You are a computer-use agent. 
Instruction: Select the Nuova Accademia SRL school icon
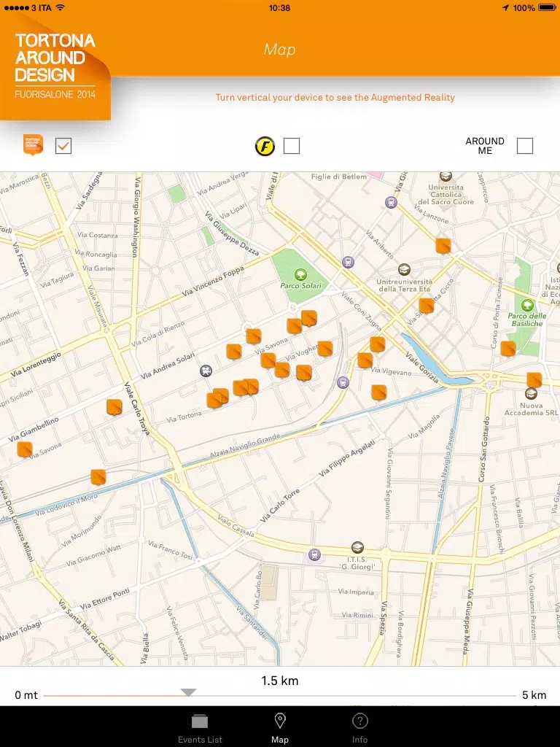click(x=531, y=393)
